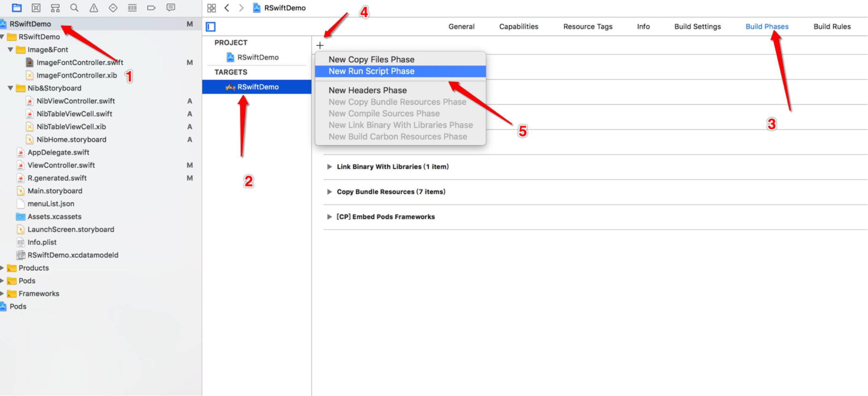Select the RSwiftDemo target

pyautogui.click(x=257, y=87)
